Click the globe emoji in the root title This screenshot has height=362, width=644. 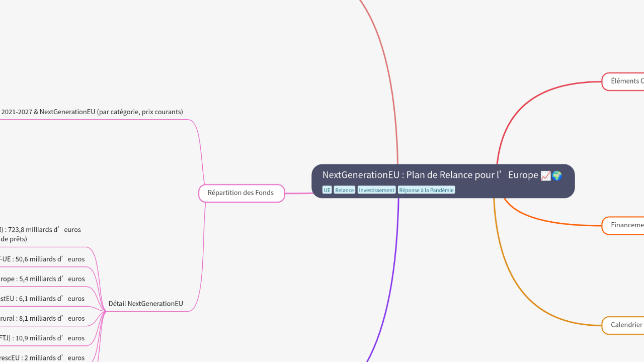(x=556, y=175)
